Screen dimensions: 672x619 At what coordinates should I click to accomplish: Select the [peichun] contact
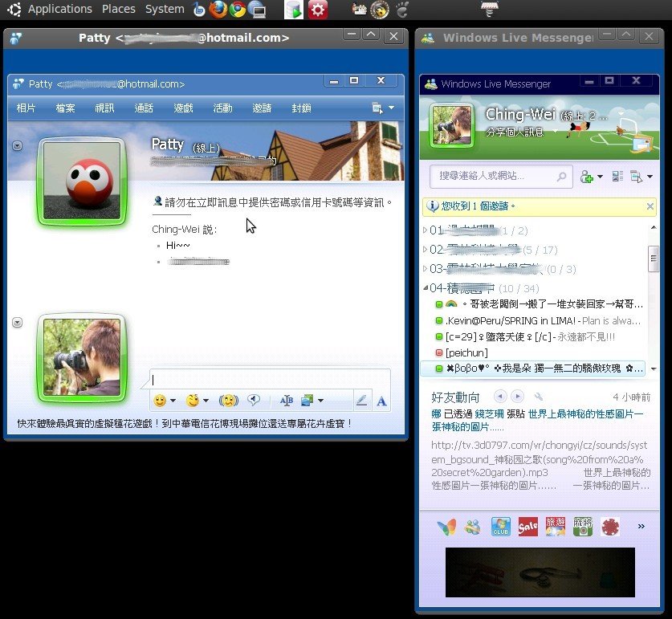click(x=466, y=352)
